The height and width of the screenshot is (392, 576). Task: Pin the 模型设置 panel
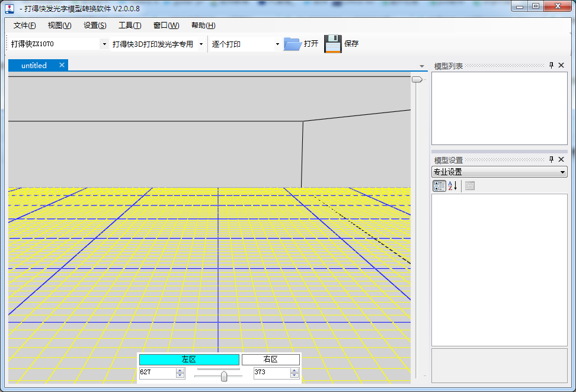[551, 159]
